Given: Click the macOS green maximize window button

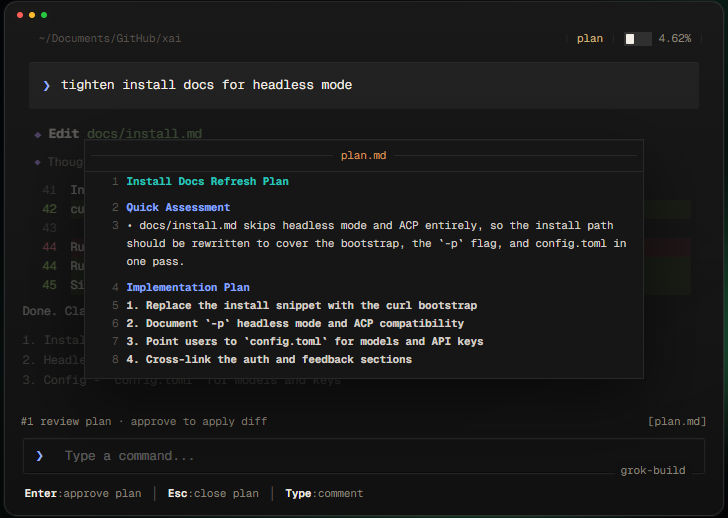Looking at the screenshot, I should pos(44,15).
